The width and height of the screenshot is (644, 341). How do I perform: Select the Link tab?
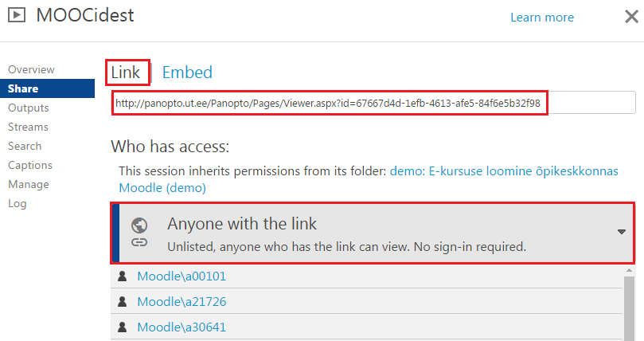126,73
